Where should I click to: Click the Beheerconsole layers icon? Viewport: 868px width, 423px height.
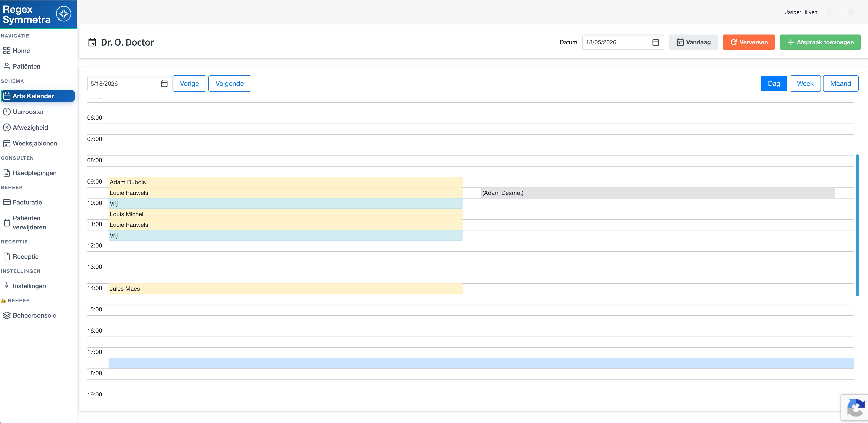tap(7, 315)
